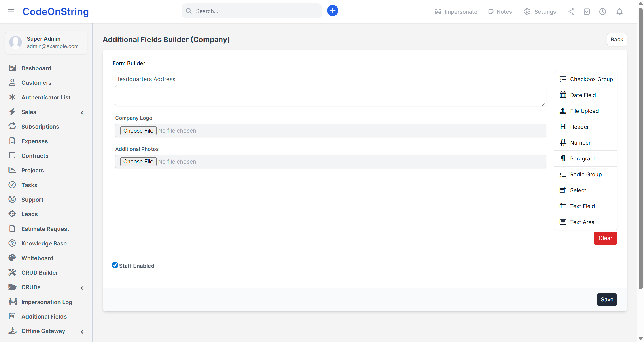644x342 pixels.
Task: Open Additional Fields in sidebar
Action: coord(44,316)
